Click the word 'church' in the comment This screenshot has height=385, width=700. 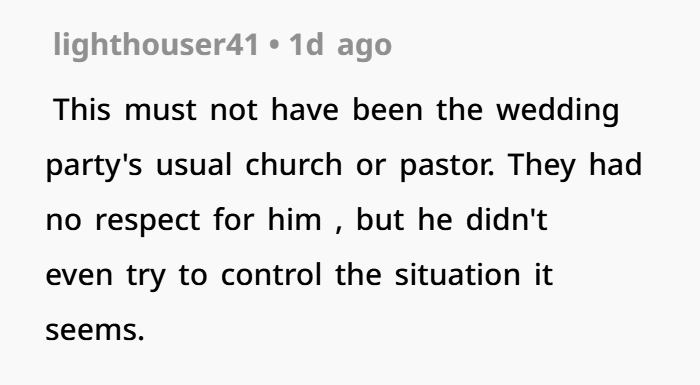[x=294, y=164]
